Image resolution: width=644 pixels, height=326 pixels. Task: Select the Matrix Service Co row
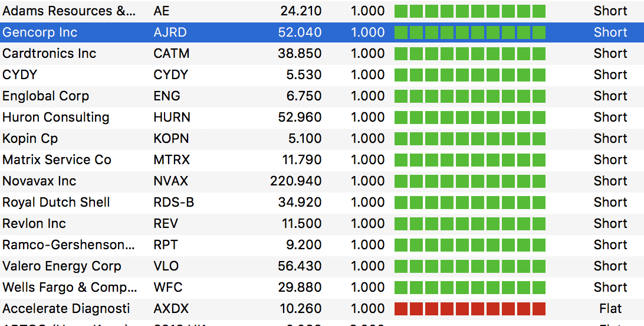click(322, 160)
